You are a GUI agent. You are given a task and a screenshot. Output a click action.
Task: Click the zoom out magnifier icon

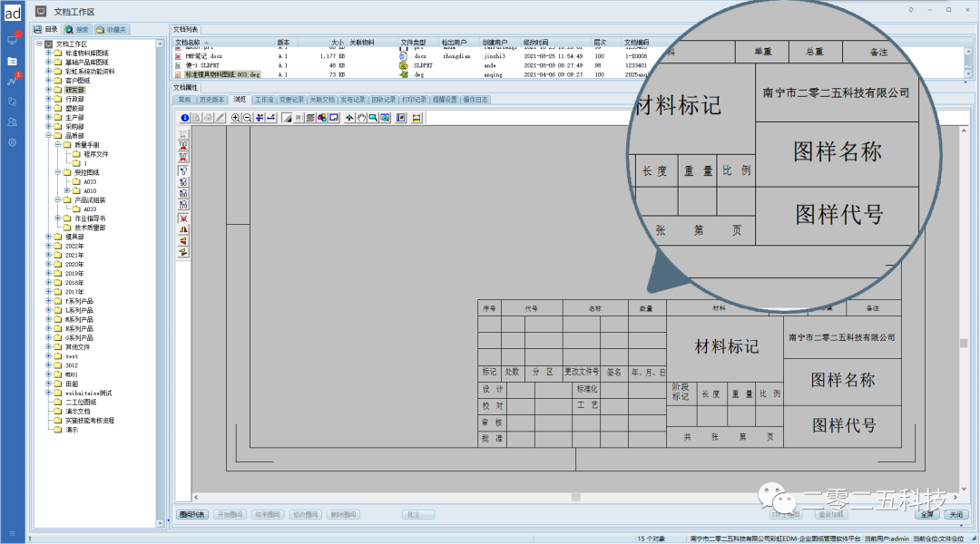[x=248, y=118]
